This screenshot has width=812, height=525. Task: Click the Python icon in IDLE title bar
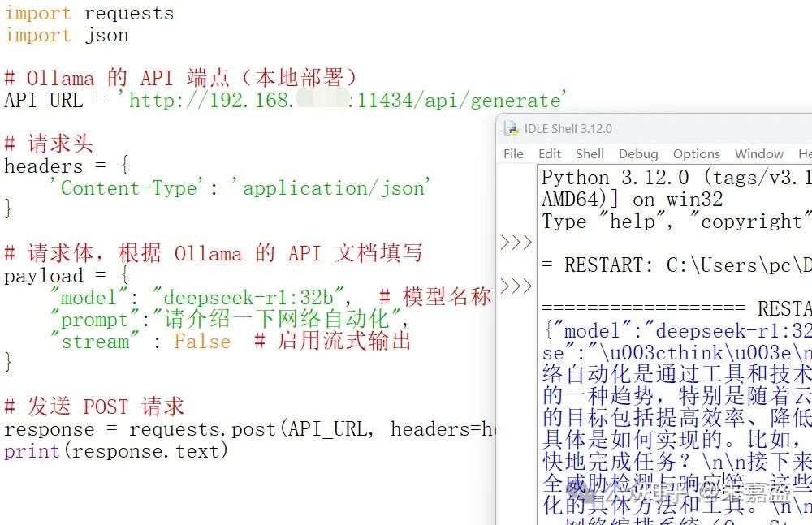(x=512, y=127)
